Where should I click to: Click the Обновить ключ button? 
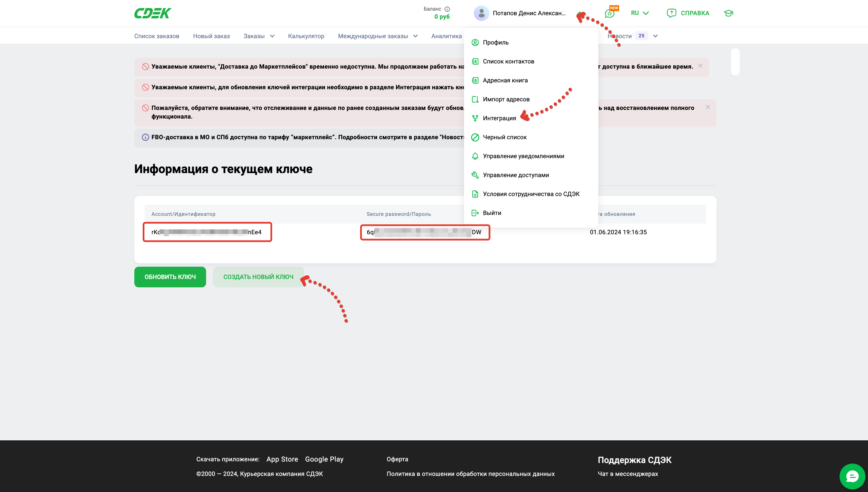pyautogui.click(x=170, y=277)
